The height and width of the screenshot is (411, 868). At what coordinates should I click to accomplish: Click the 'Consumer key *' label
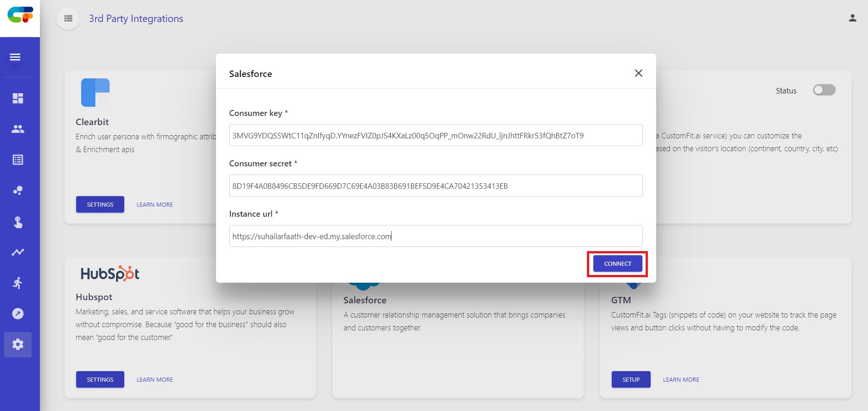259,113
